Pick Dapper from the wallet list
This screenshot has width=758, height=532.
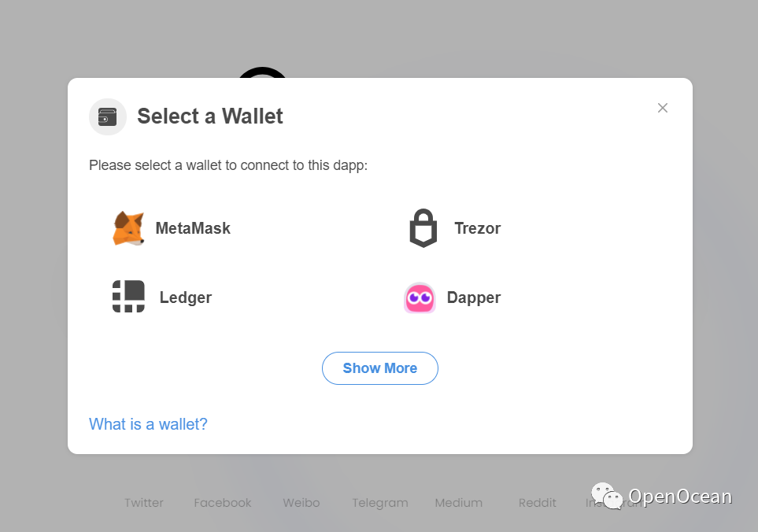[475, 297]
